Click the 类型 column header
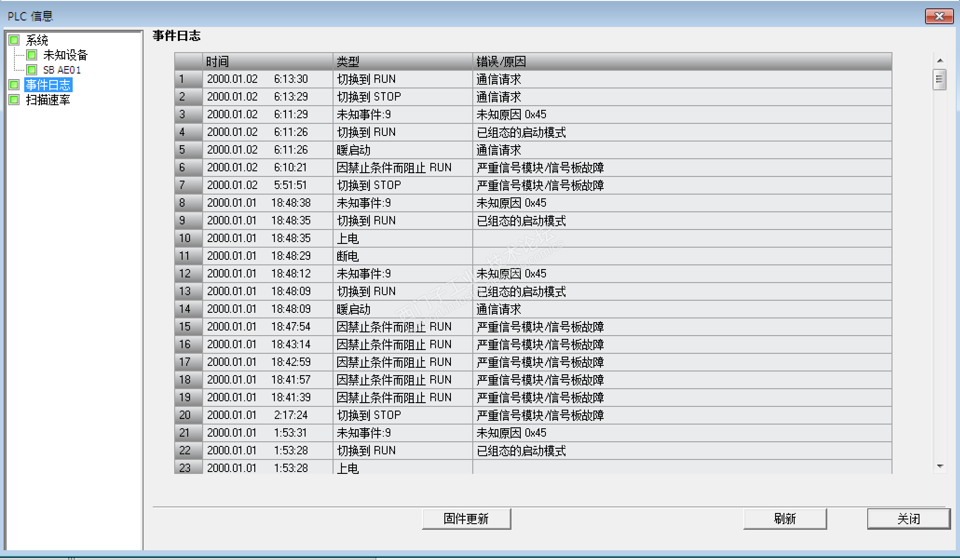Image resolution: width=960 pixels, height=560 pixels. point(402,61)
